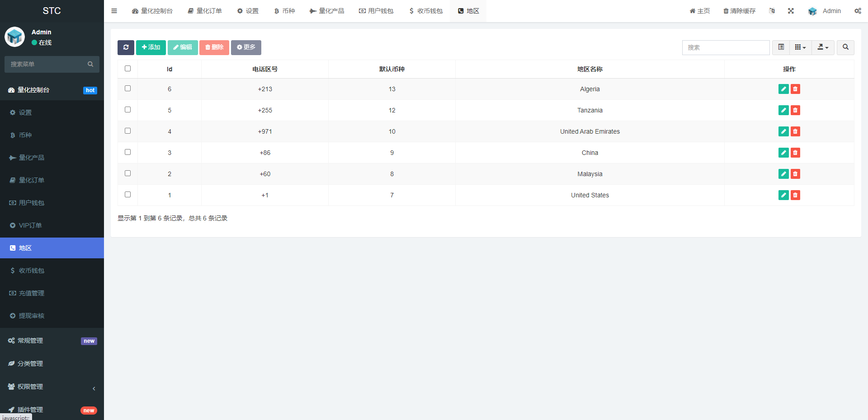
Task: Click the green 添加 button
Action: (x=151, y=47)
